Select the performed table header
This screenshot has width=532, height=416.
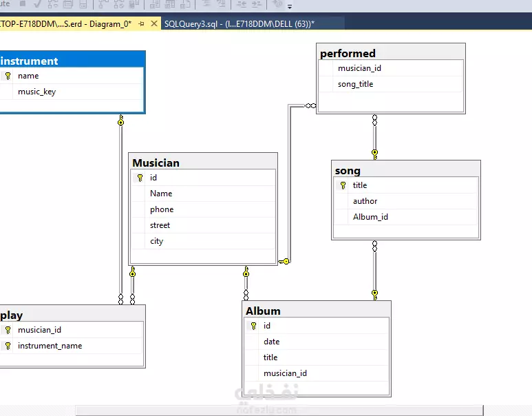tap(390, 53)
